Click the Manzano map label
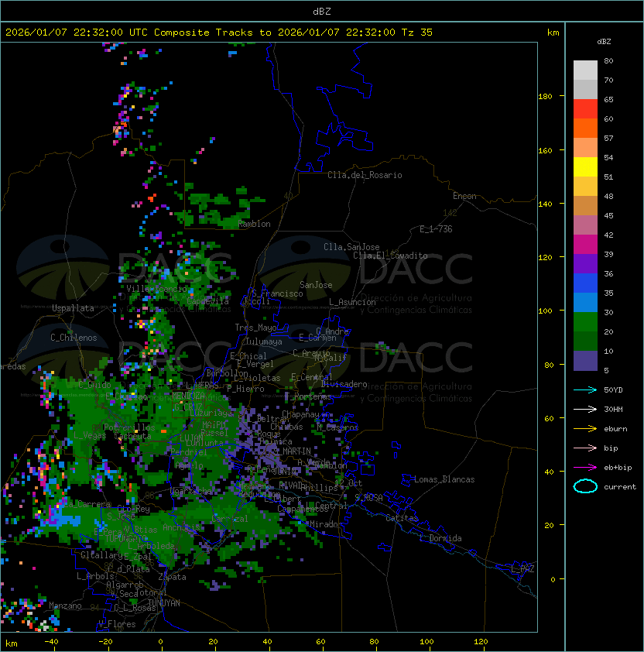The height and width of the screenshot is (652, 644). [x=65, y=606]
